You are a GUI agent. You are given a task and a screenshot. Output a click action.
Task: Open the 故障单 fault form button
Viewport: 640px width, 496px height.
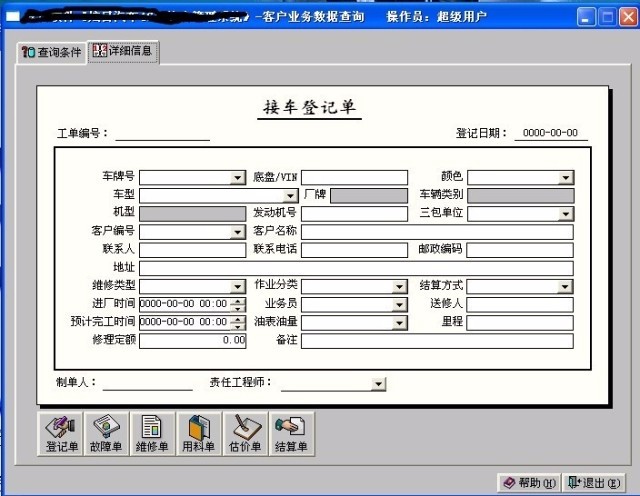107,433
